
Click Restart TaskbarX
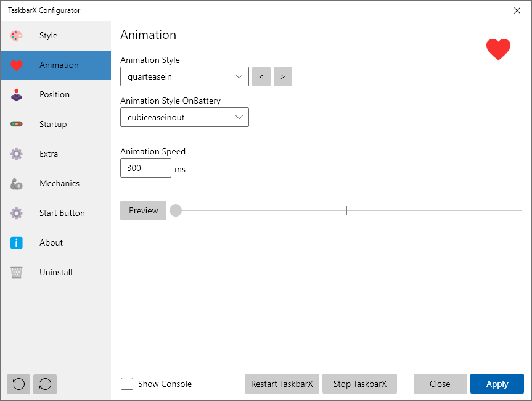point(282,384)
